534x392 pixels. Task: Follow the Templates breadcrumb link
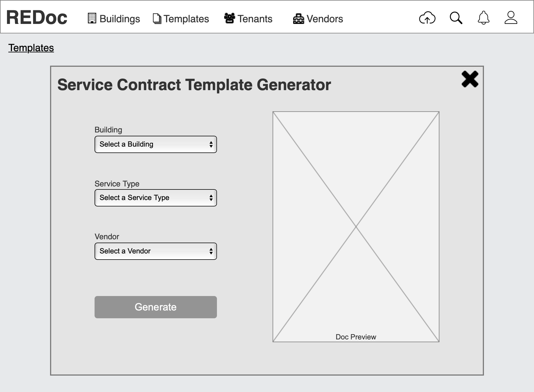[31, 48]
